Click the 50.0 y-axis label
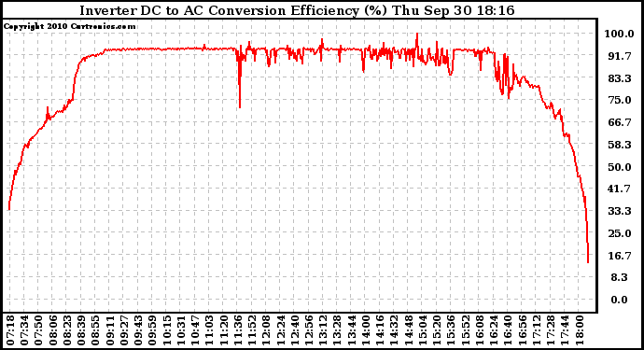Viewport: 644px width, 350px height. tap(620, 167)
